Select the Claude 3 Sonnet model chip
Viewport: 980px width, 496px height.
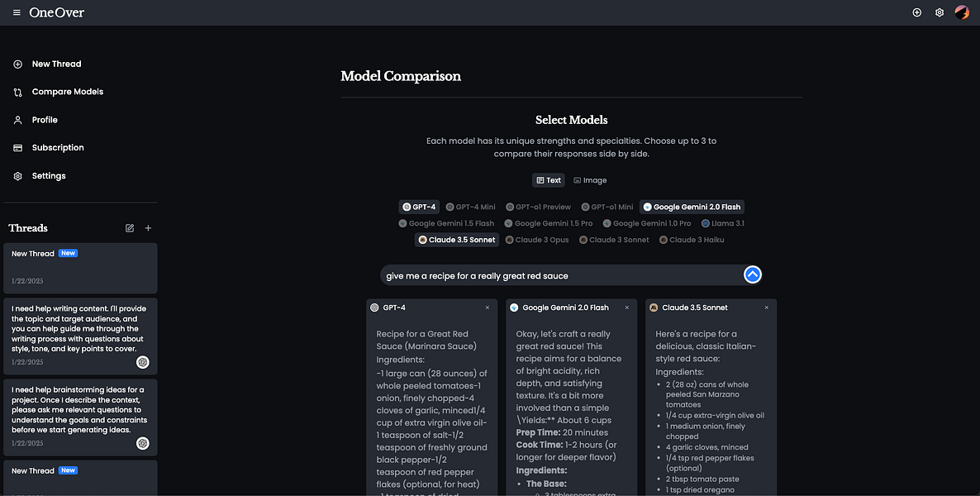[614, 240]
